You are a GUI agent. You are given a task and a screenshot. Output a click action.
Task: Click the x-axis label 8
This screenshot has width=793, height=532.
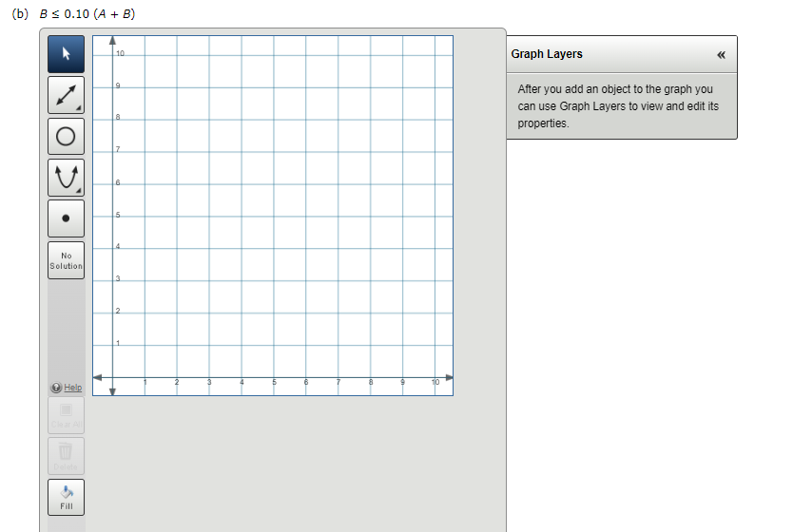[371, 383]
